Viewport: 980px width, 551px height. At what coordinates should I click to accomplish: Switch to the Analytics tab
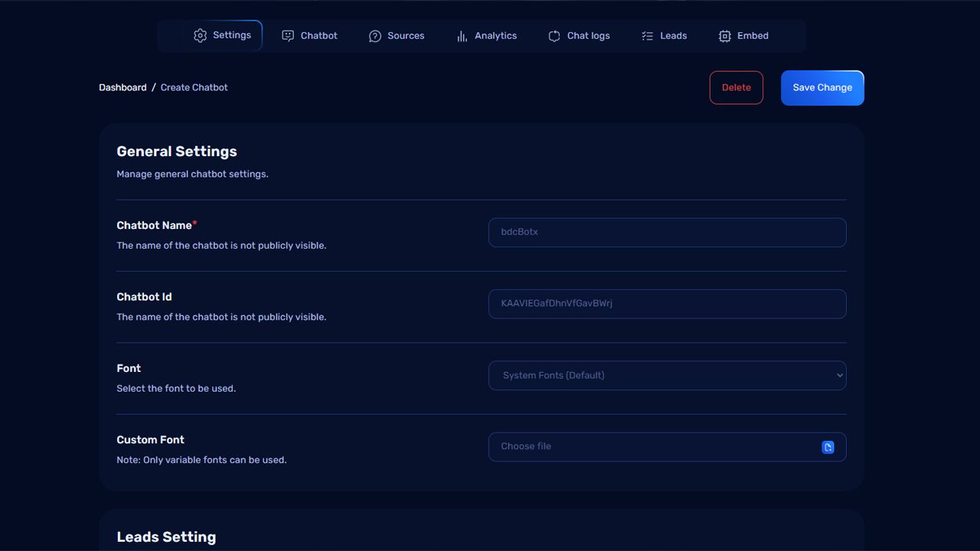coord(495,36)
